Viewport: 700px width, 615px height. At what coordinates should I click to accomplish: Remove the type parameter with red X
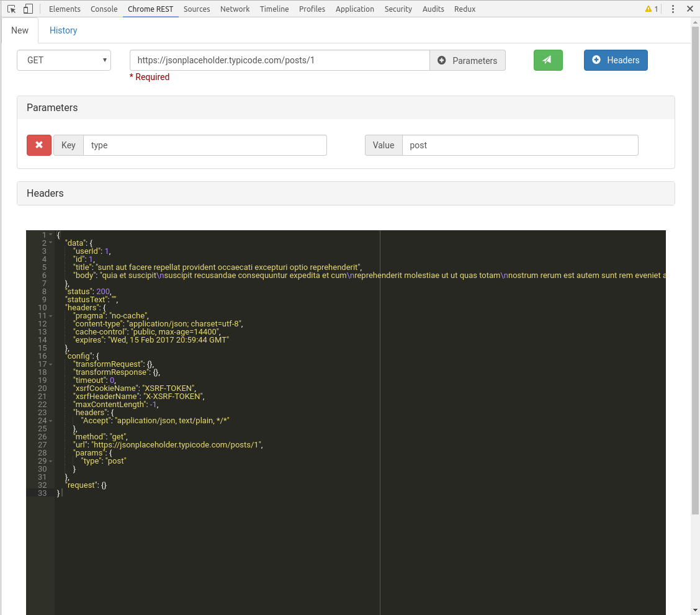pyautogui.click(x=39, y=145)
